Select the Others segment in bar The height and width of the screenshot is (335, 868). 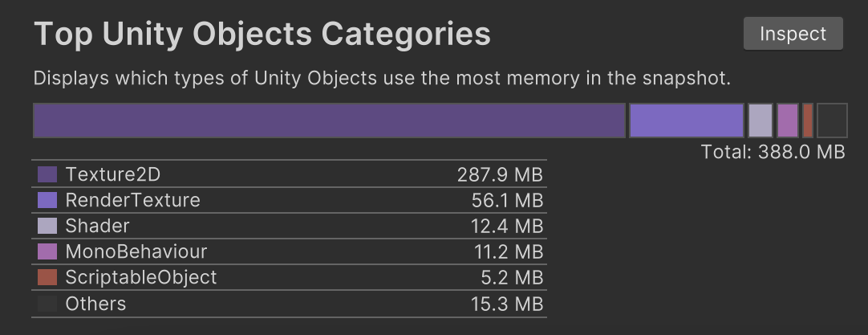(x=832, y=121)
